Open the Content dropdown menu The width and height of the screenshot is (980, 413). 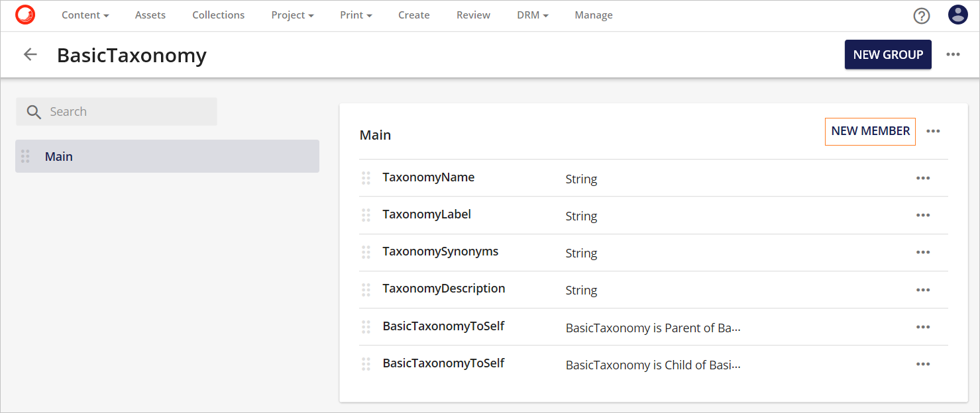pos(85,15)
